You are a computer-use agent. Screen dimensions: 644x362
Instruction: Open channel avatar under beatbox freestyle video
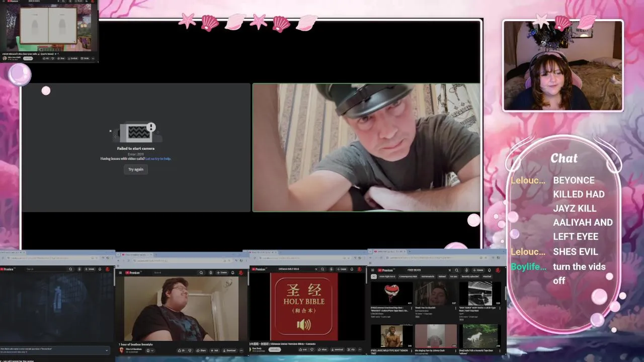121,350
